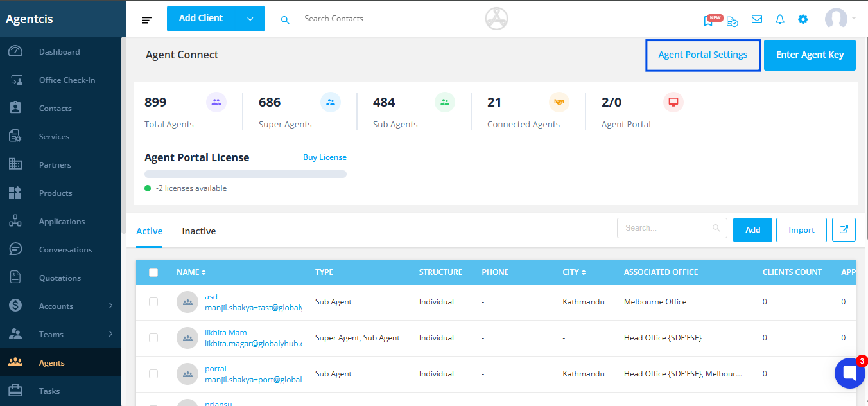868x406 pixels.
Task: Click the asd agent avatar thumbnail
Action: [187, 302]
